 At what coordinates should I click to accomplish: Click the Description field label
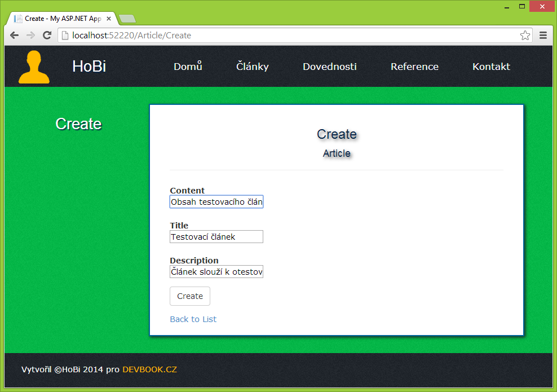(194, 261)
